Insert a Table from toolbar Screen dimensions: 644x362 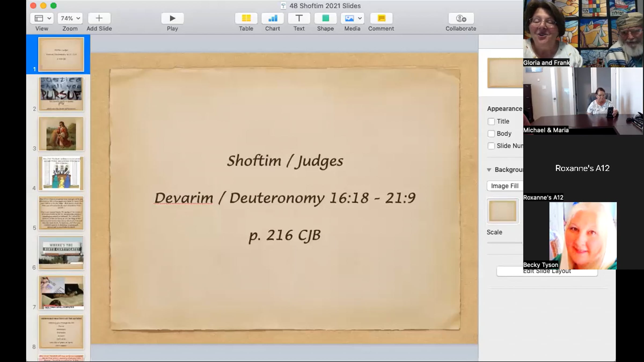tap(246, 18)
